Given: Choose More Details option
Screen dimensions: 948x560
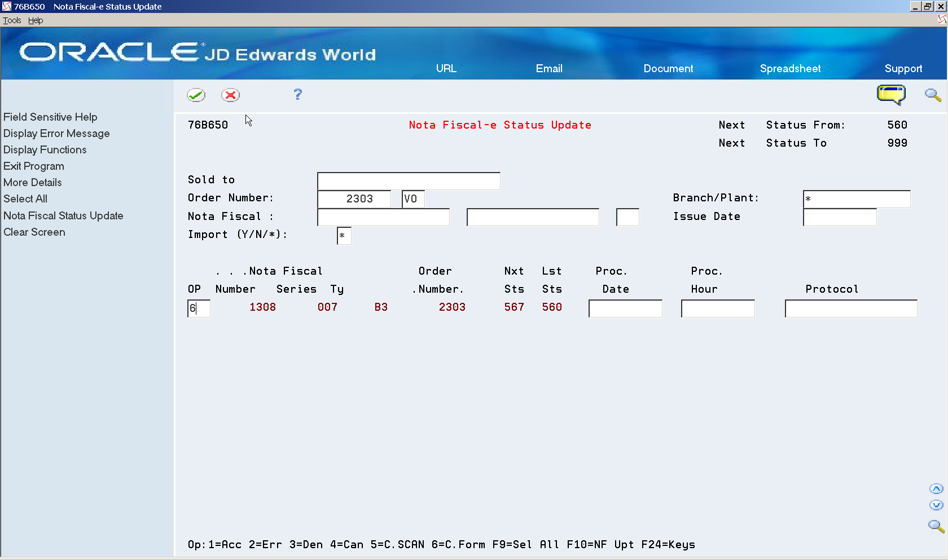Looking at the screenshot, I should pos(32,182).
